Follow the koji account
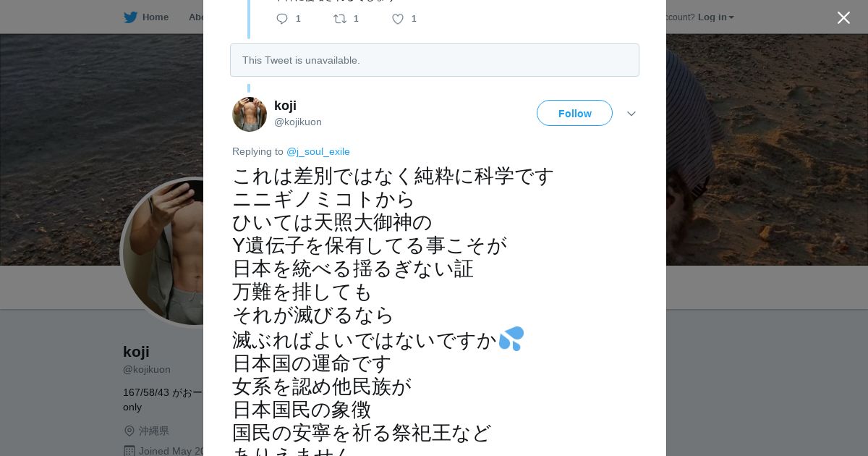This screenshot has width=868, height=456. pos(574,113)
